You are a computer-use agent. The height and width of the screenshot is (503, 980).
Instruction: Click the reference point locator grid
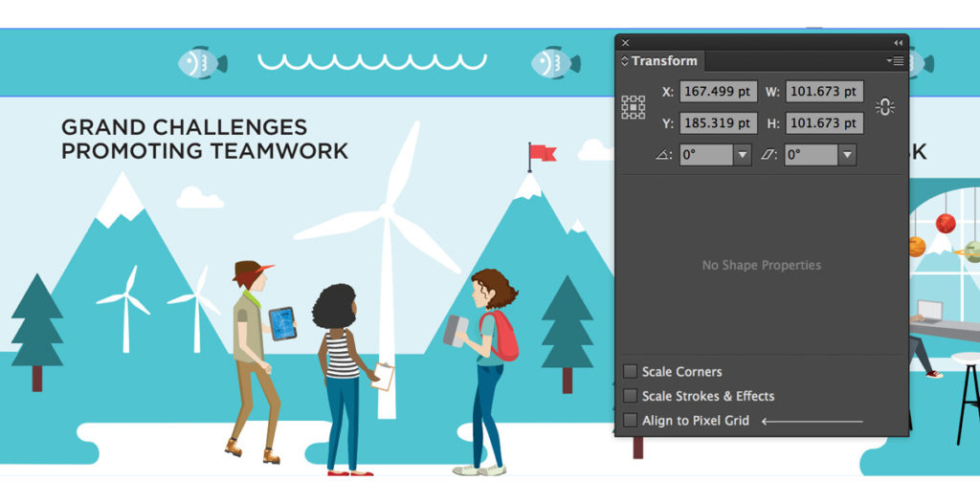(x=633, y=107)
